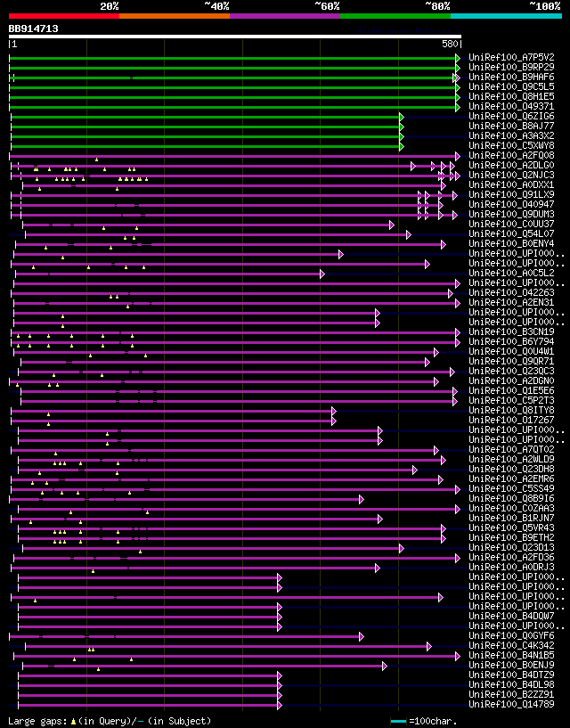Click the green alignment bar for UniRef100_A7P5V2
570x728 pixels.
pyautogui.click(x=232, y=58)
